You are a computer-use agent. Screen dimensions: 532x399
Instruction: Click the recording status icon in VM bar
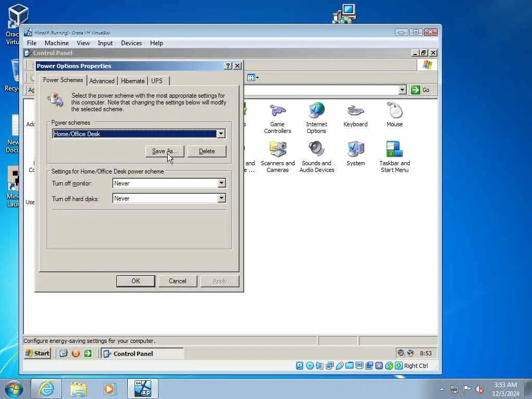[369, 365]
